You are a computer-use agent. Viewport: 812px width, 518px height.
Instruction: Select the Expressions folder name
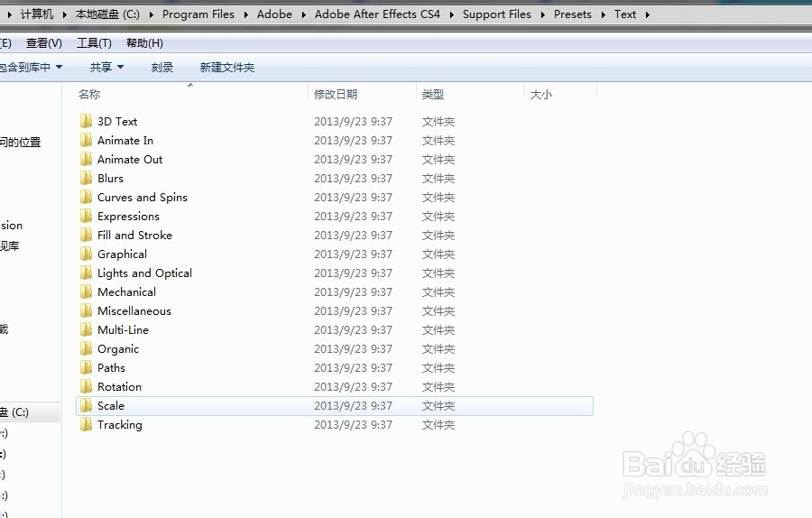128,217
